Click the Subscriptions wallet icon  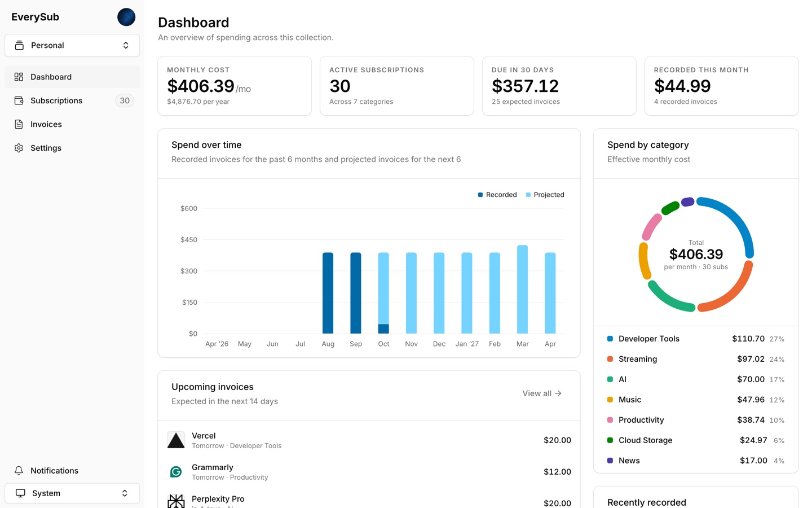click(x=19, y=100)
